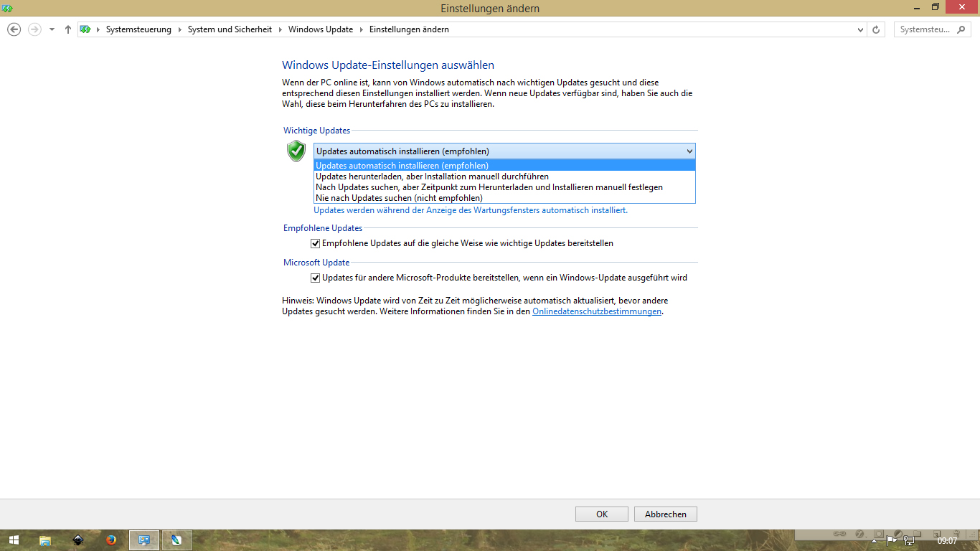The height and width of the screenshot is (551, 980).
Task: Toggle the Empfohlene Updates checkbox
Action: click(315, 243)
